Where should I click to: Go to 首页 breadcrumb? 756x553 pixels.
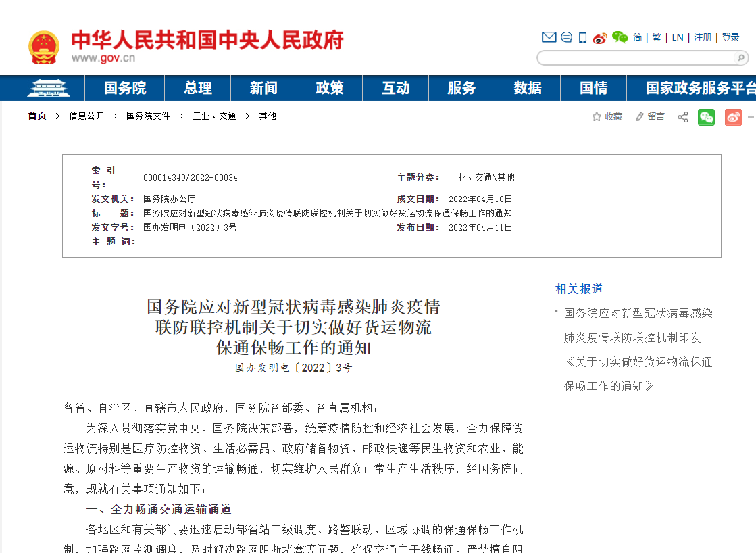[x=37, y=116]
